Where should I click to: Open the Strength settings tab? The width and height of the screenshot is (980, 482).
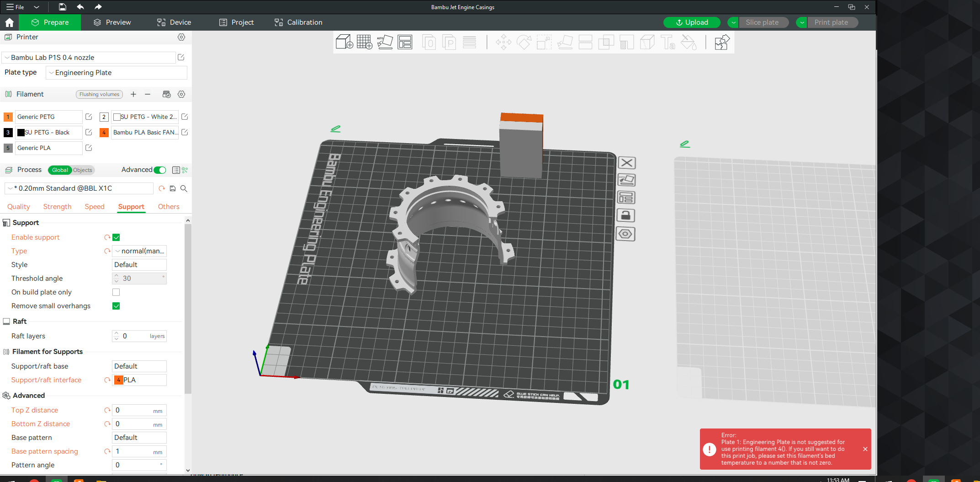(x=57, y=207)
